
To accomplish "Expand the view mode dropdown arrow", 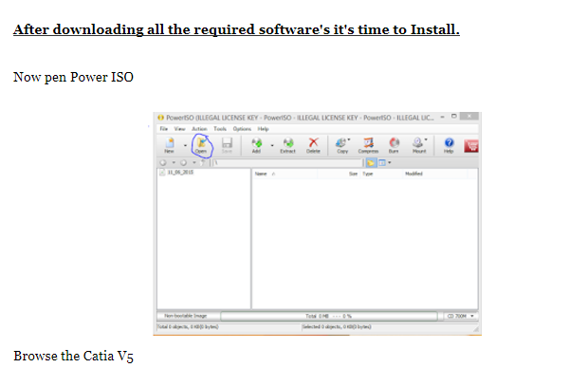I will coord(390,163).
